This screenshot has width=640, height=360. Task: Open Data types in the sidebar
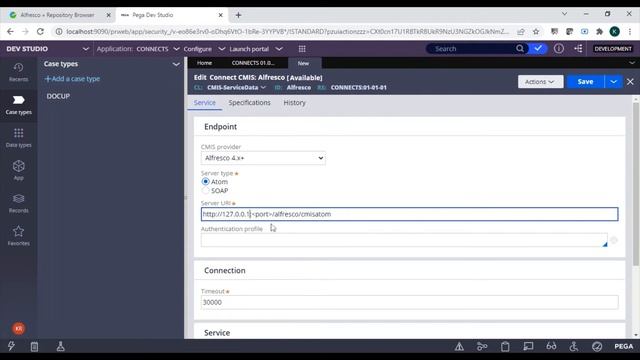(x=18, y=138)
